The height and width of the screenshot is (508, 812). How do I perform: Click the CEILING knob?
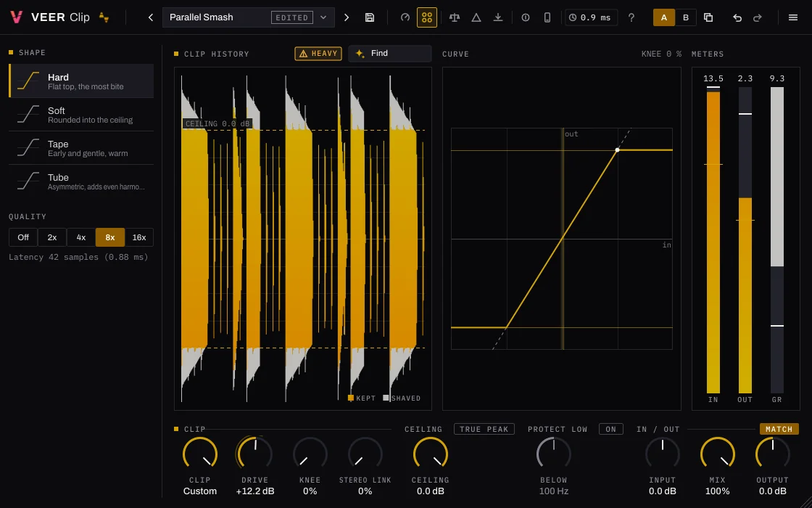[431, 454]
